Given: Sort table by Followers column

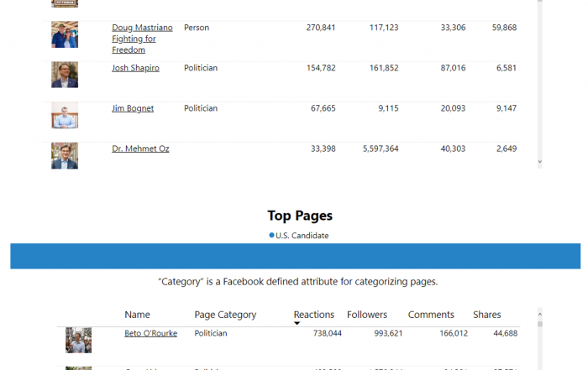Looking at the screenshot, I should coord(367,315).
